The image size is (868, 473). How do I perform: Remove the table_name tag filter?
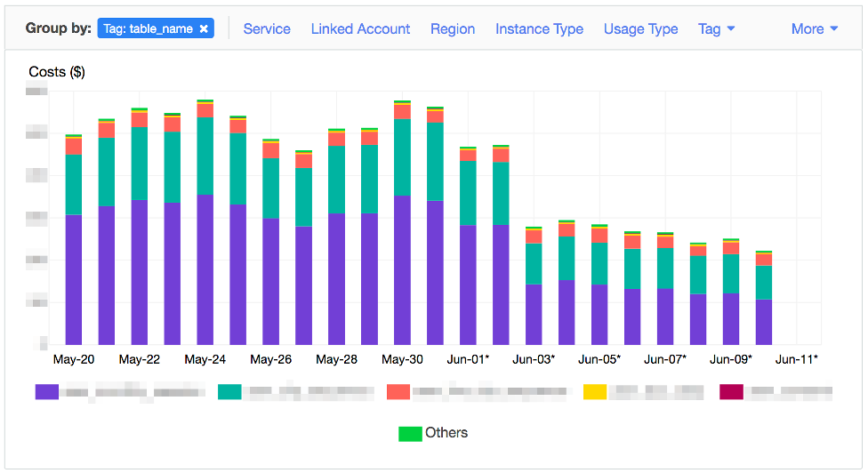click(204, 29)
